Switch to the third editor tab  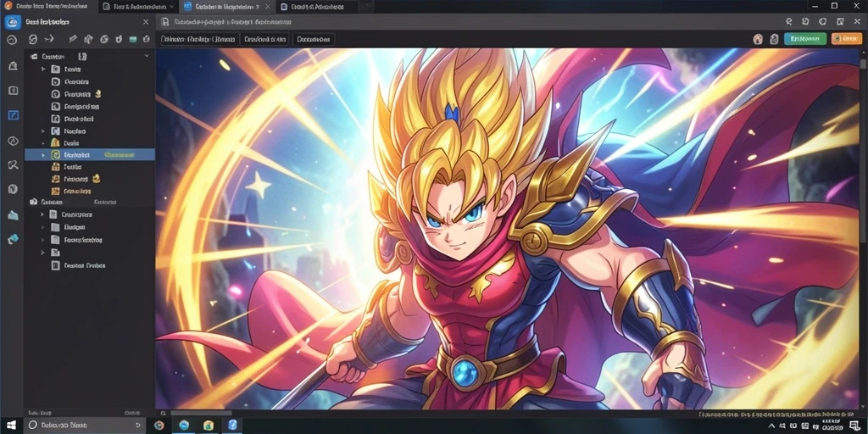(x=317, y=7)
